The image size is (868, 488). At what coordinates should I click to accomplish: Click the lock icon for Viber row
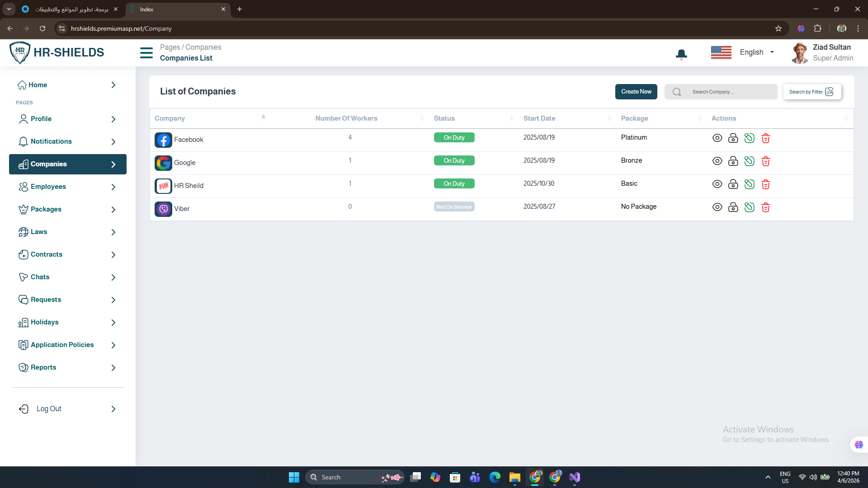tap(733, 207)
